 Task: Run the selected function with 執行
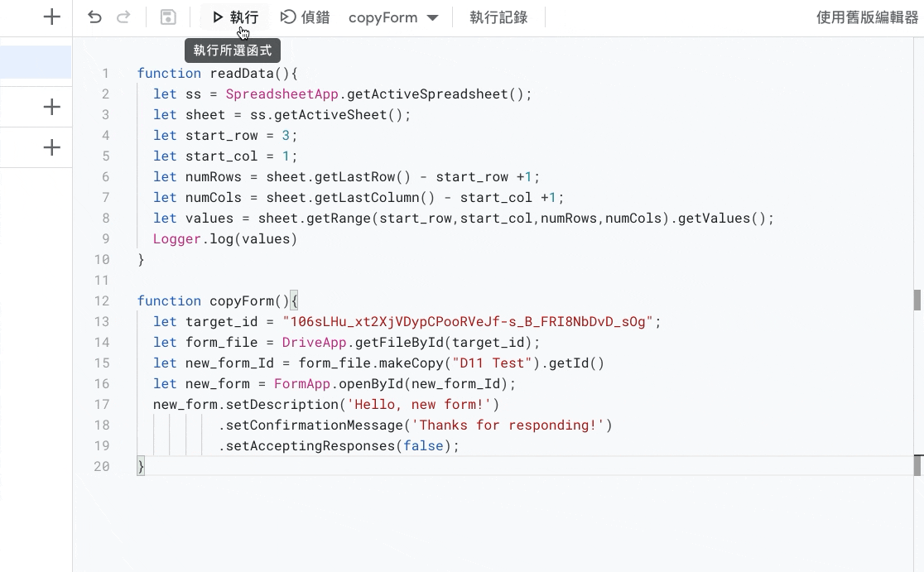tap(235, 17)
